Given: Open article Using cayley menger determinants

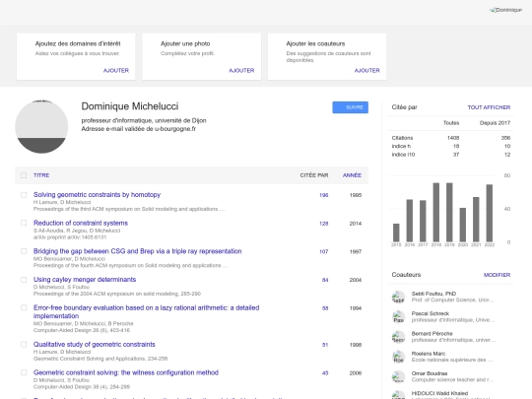Looking at the screenshot, I should coord(85,280).
